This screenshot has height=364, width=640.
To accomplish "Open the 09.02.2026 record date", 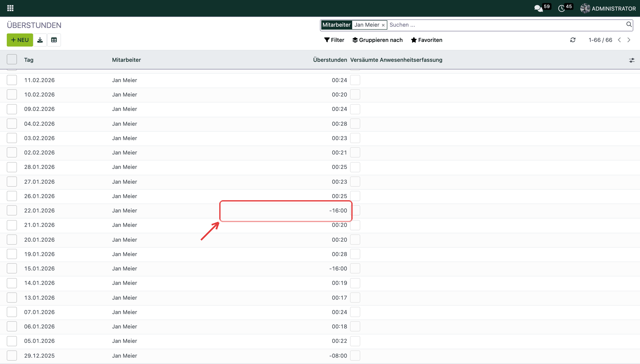I will tap(39, 109).
